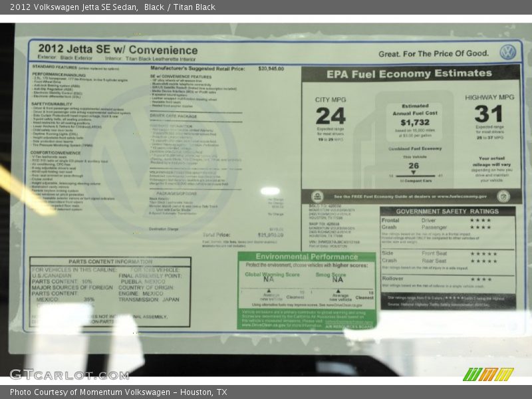Click the 'U.S./CANADIAN' parts content label

tap(52, 275)
